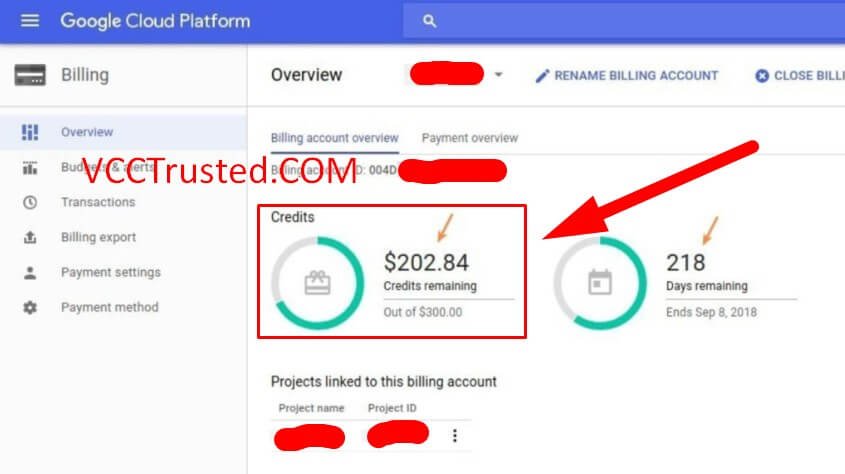Click the Billing credit card icon
Viewport: 845px width, 474px height.
(x=30, y=75)
